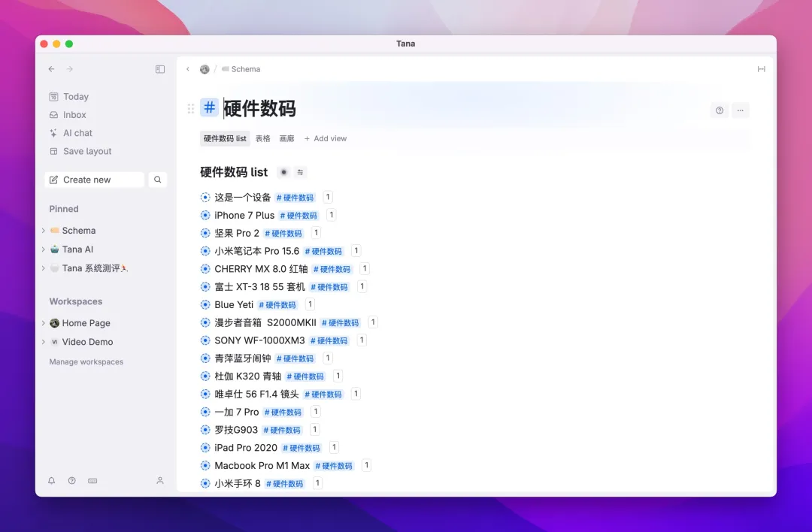
Task: Open the user account icon
Action: point(160,481)
